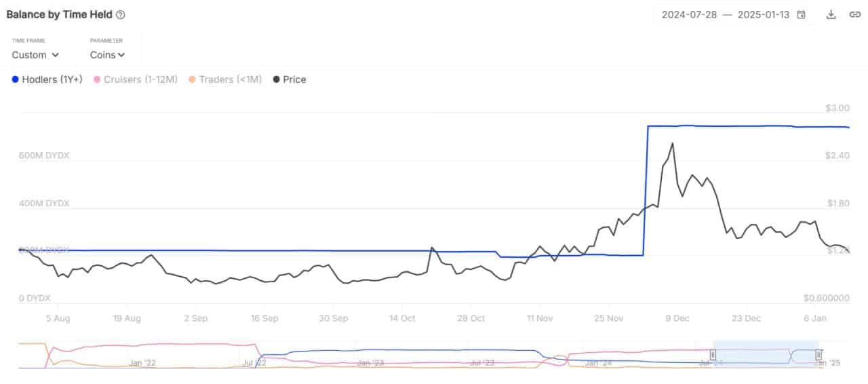Screen dimensions: 868x384
Task: Click the help icon beside Balance by Time Held
Action: click(x=121, y=14)
